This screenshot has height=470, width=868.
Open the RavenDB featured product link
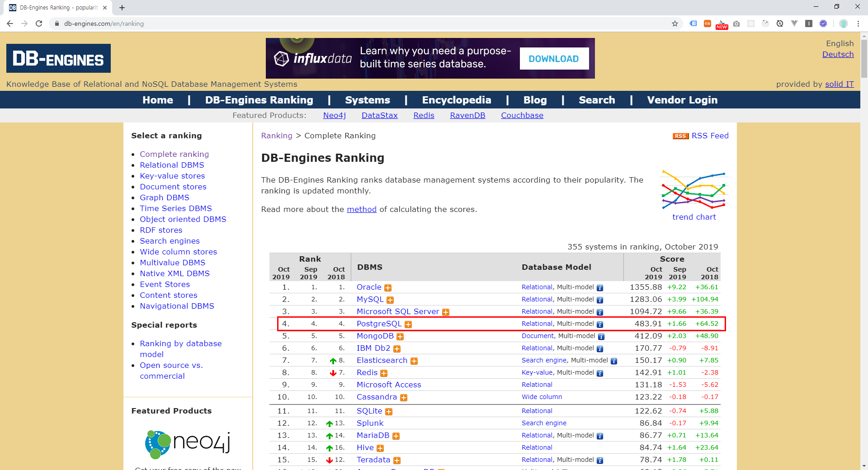(x=467, y=115)
